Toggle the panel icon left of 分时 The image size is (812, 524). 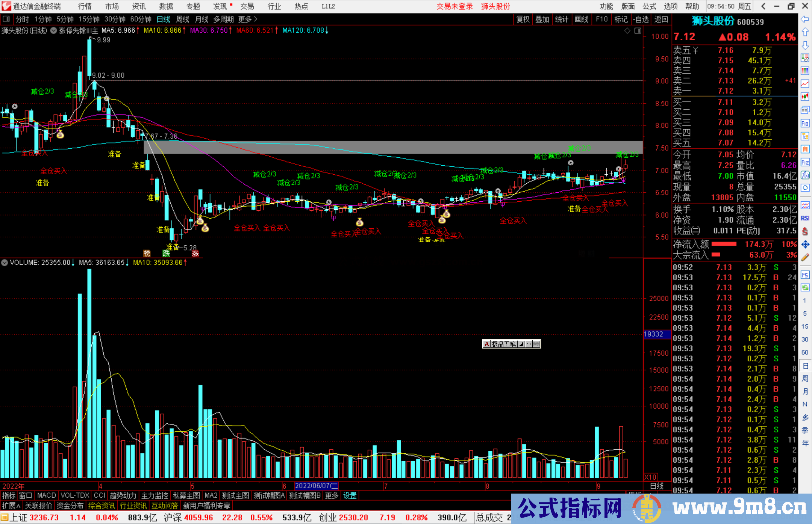(x=6, y=19)
